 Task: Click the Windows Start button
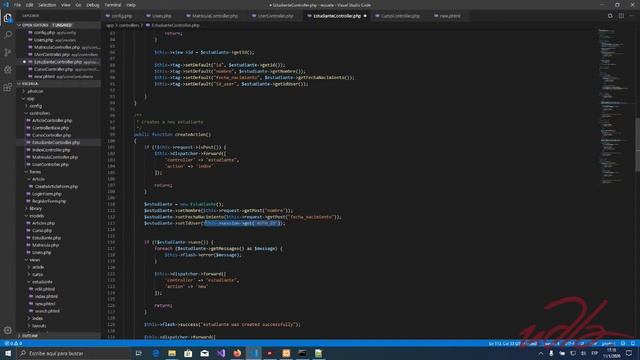pos(8,353)
